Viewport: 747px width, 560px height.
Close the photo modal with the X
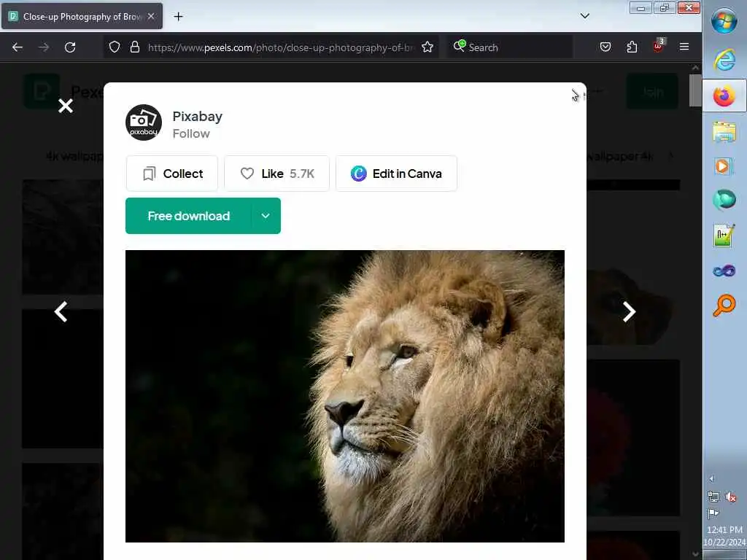tap(65, 106)
